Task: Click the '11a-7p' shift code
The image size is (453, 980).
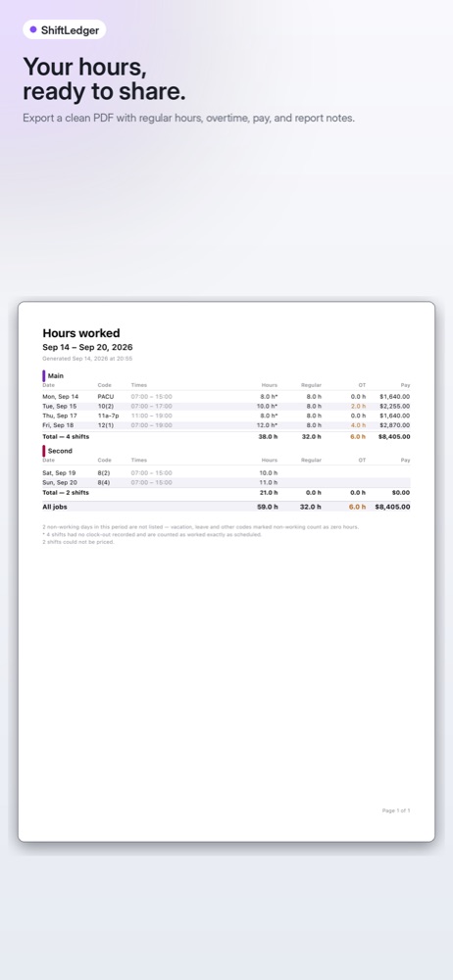Action: pos(108,416)
